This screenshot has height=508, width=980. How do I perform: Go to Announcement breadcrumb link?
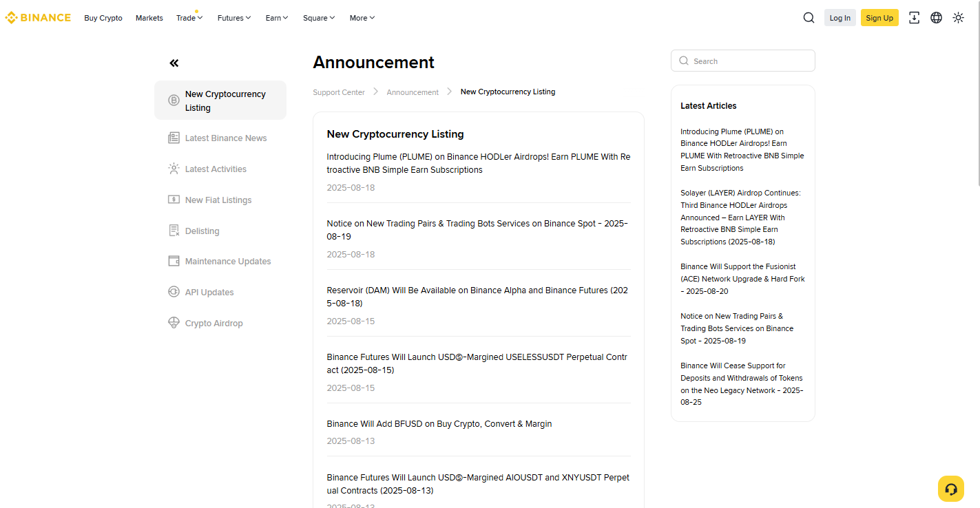[413, 92]
